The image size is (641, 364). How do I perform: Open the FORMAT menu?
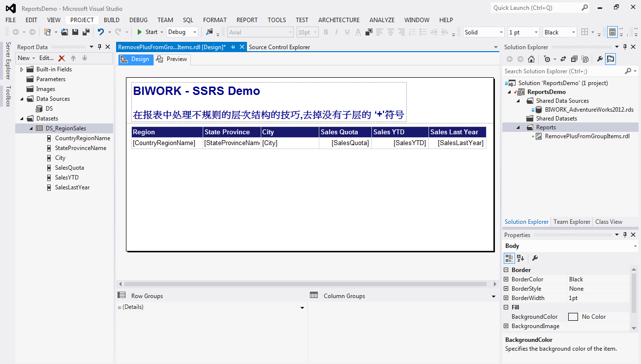[x=215, y=20]
